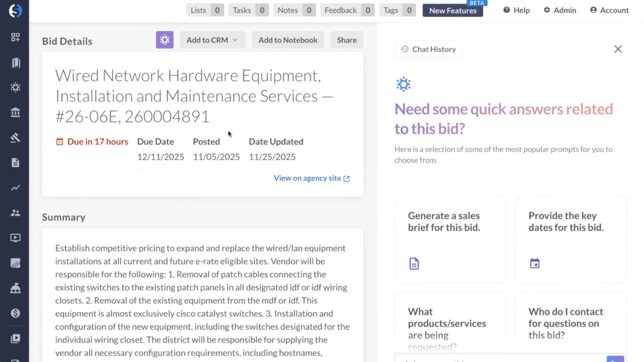Click the dollar sign icon in sidebar

tap(15, 313)
